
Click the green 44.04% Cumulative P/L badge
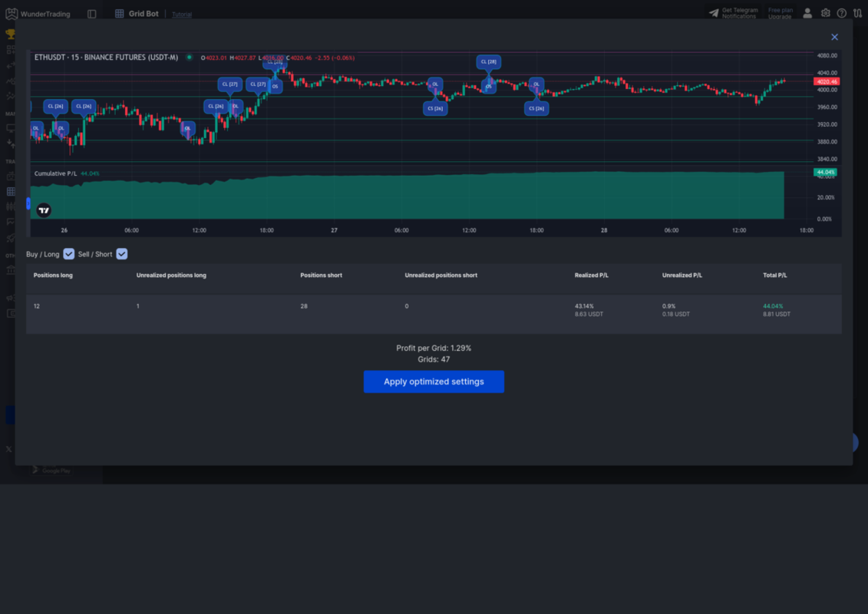[x=824, y=173]
